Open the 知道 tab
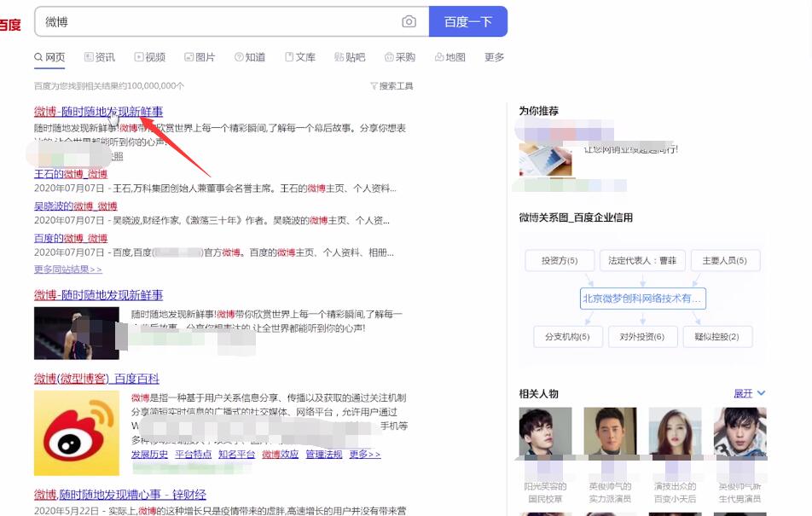 point(250,57)
